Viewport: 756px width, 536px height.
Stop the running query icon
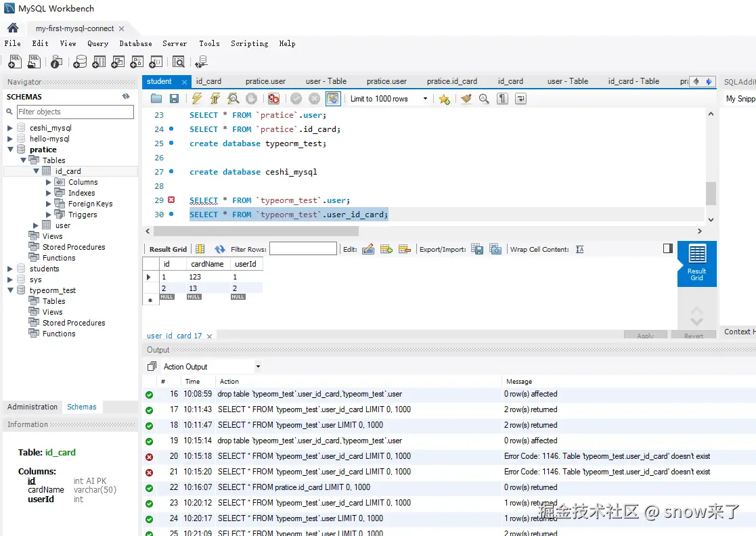coord(251,99)
